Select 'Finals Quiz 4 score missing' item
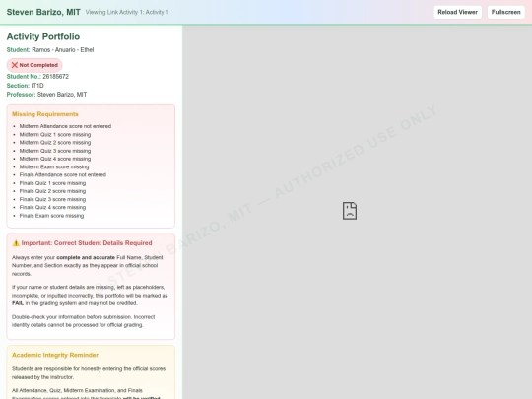 click(52, 207)
